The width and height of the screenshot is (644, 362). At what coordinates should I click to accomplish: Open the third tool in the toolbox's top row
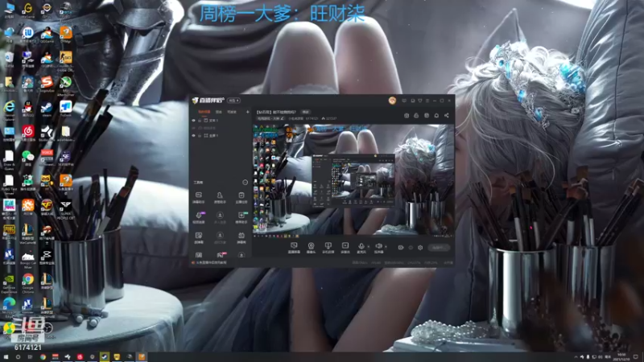click(241, 197)
